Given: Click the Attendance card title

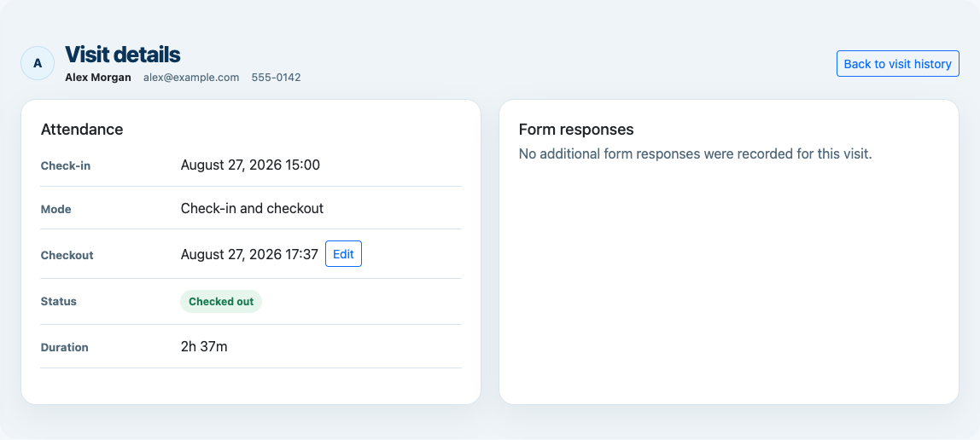Looking at the screenshot, I should (x=82, y=130).
